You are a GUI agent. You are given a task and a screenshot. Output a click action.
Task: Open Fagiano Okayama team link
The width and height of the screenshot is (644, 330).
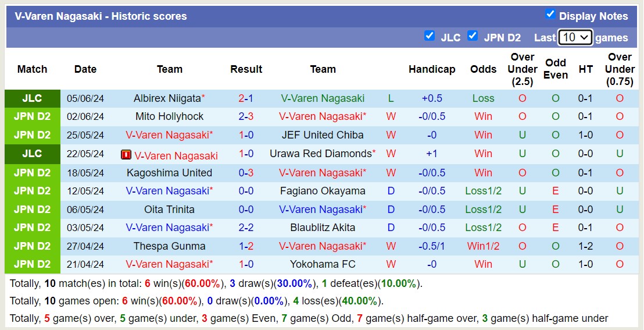[x=323, y=191]
